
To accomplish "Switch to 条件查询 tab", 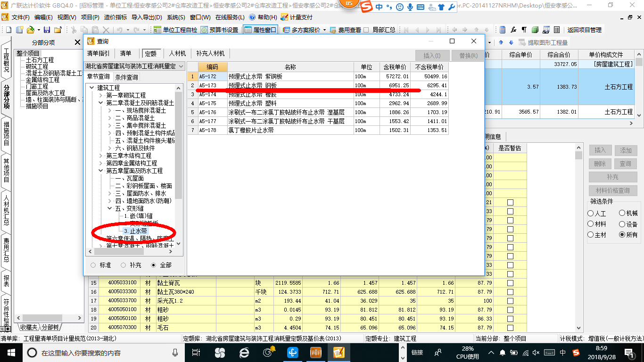I will coord(126,77).
